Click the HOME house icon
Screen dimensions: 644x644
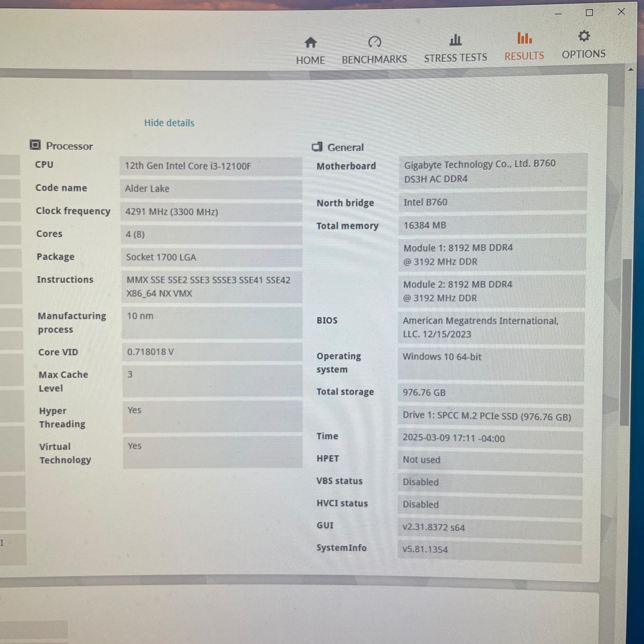(x=310, y=43)
